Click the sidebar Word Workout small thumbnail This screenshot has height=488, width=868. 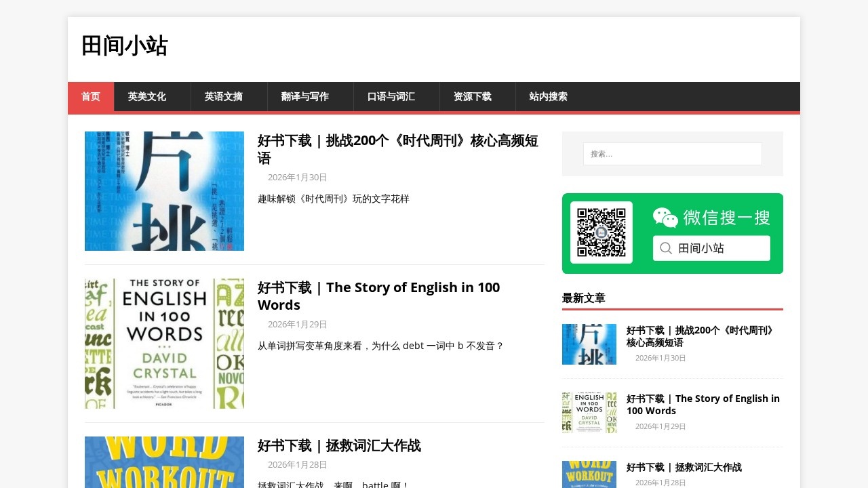(589, 474)
